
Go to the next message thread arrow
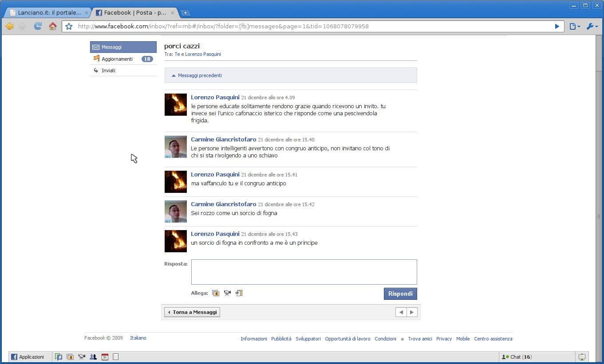[x=412, y=312]
